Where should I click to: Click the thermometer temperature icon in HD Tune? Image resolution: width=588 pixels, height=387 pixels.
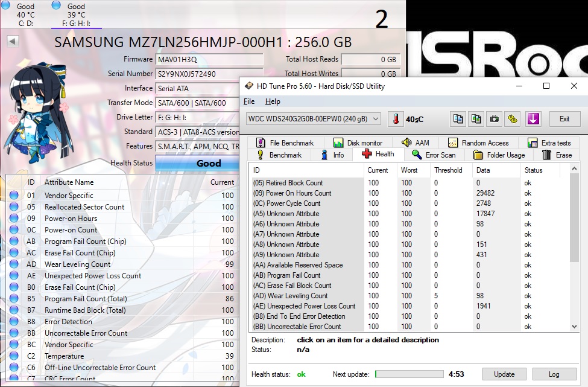pos(396,119)
